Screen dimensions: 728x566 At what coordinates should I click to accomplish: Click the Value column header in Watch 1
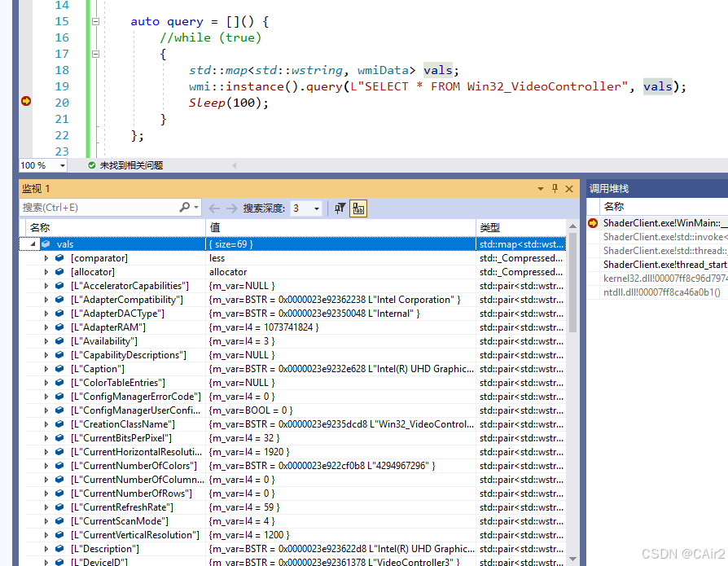(x=340, y=227)
